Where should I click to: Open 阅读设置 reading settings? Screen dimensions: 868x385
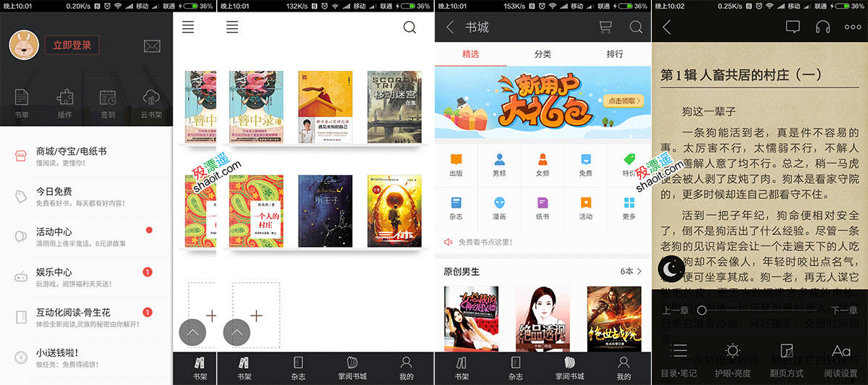point(841,360)
